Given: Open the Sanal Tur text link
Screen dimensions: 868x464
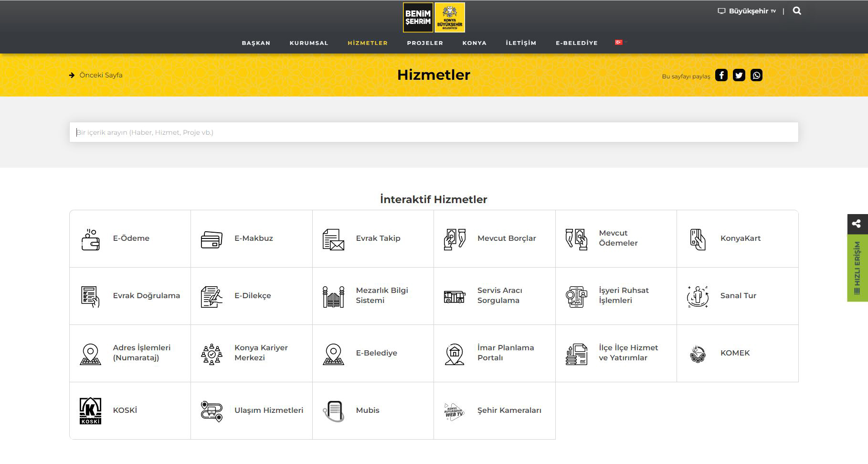Looking at the screenshot, I should (738, 296).
